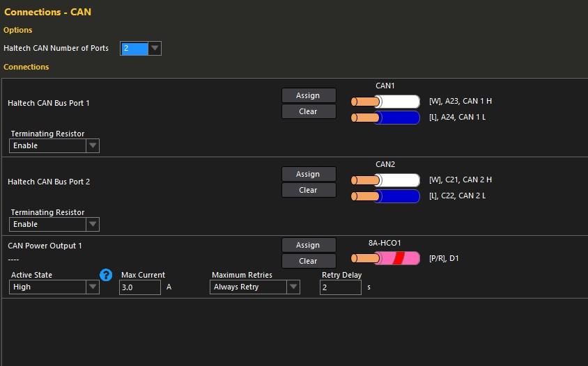Click the blue CAN 2 L wire icon

[385, 196]
